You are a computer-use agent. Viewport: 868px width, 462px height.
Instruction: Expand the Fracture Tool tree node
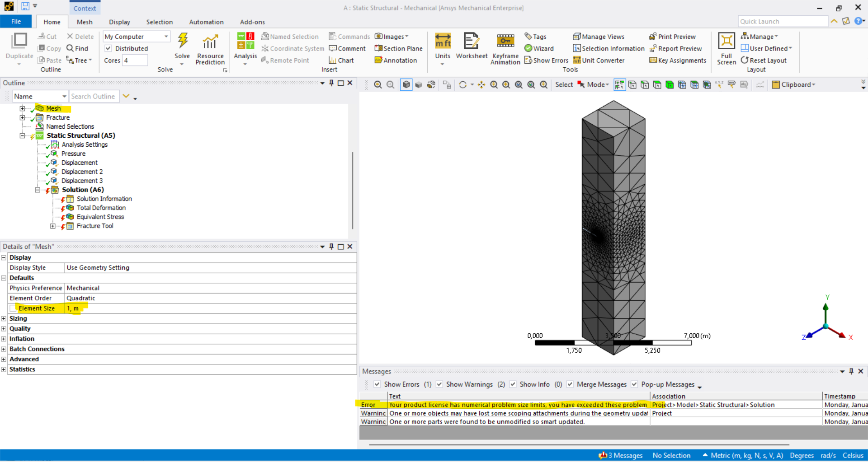pyautogui.click(x=53, y=226)
